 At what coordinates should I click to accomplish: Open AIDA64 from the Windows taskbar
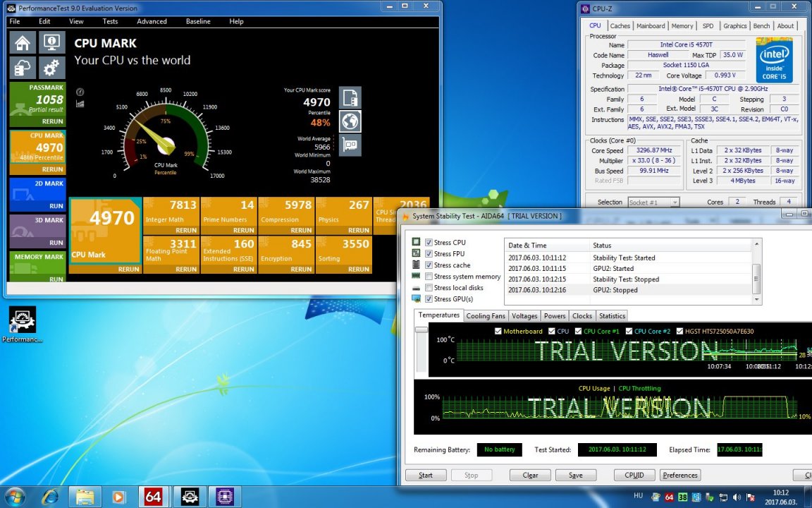pos(153,497)
